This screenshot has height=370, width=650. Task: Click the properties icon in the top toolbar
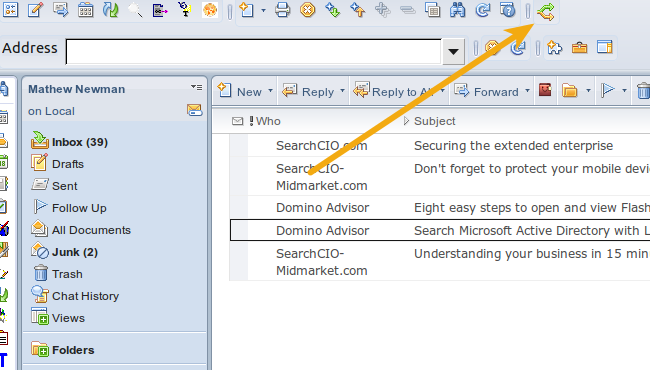10,9
